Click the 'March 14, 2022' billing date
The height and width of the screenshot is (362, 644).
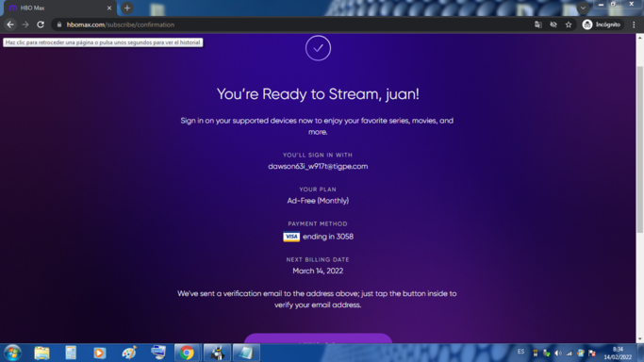tap(318, 271)
